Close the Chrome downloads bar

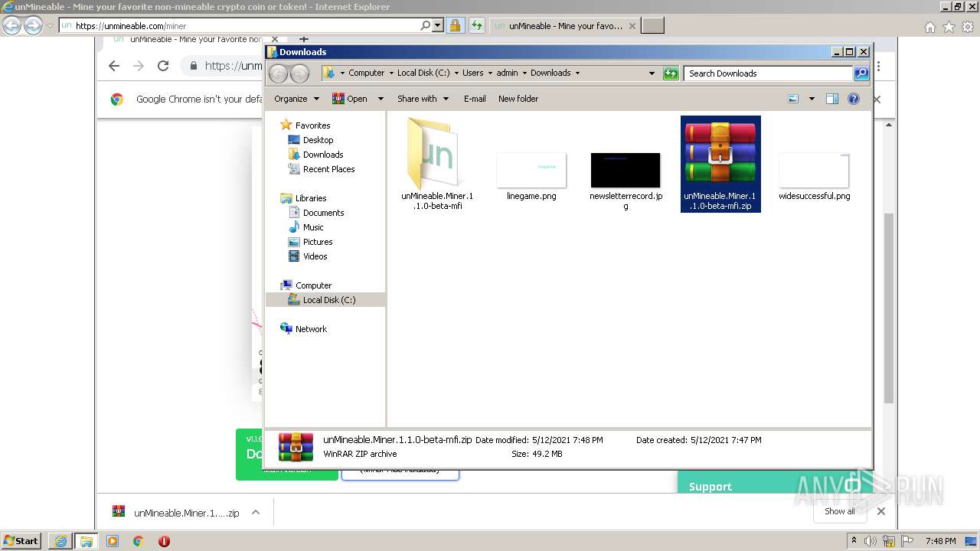880,511
